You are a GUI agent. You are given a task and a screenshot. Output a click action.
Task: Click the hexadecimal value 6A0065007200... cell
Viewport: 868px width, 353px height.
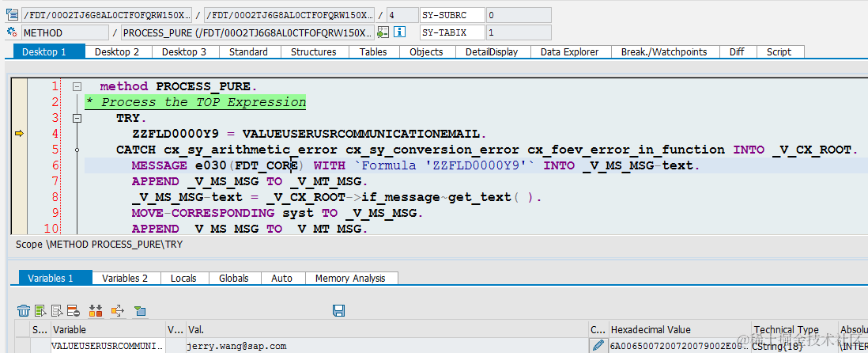681,346
